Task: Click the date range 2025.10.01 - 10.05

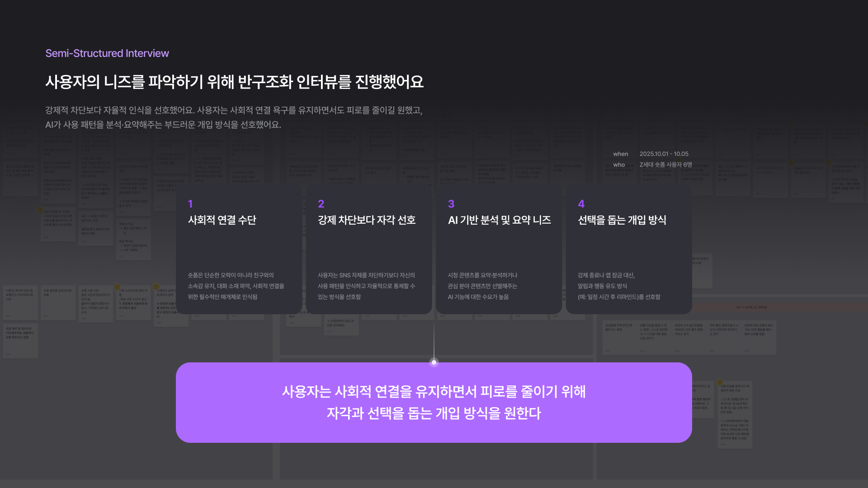Action: pos(664,154)
